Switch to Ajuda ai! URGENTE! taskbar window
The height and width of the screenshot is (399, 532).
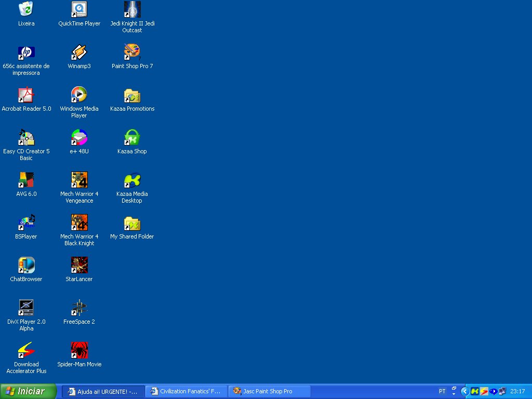(103, 391)
